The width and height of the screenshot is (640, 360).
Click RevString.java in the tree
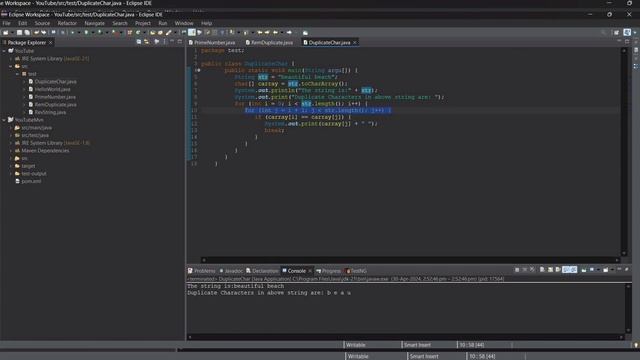pos(50,112)
